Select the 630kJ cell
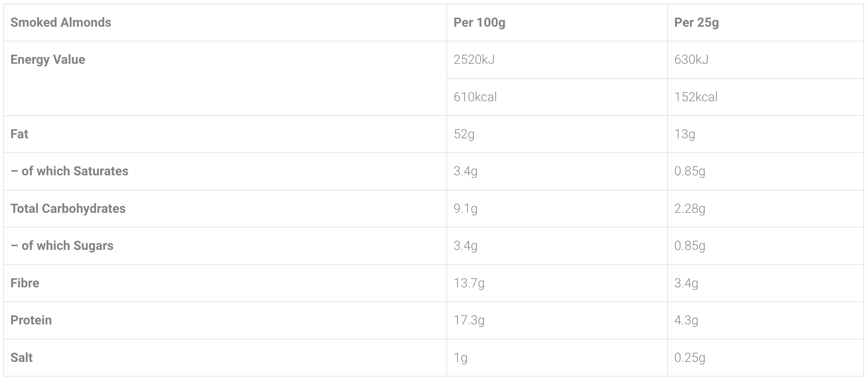Viewport: 868px width, 381px height. (x=691, y=60)
